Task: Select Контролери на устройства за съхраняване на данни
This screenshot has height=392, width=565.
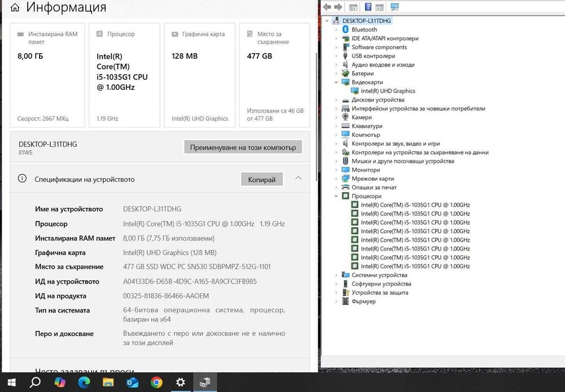Action: (x=420, y=152)
